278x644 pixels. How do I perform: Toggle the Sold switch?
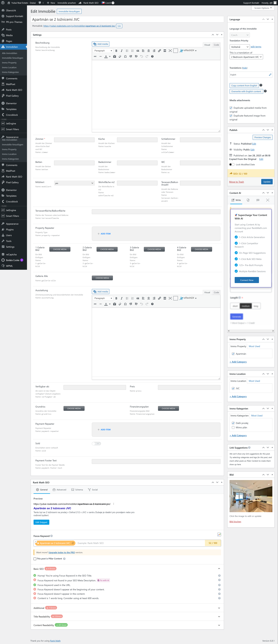tap(96, 443)
